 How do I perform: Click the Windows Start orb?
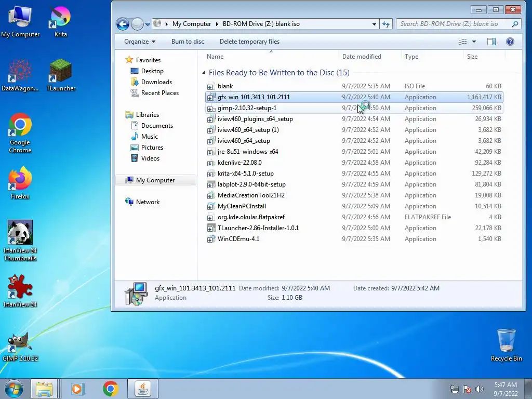click(x=14, y=389)
